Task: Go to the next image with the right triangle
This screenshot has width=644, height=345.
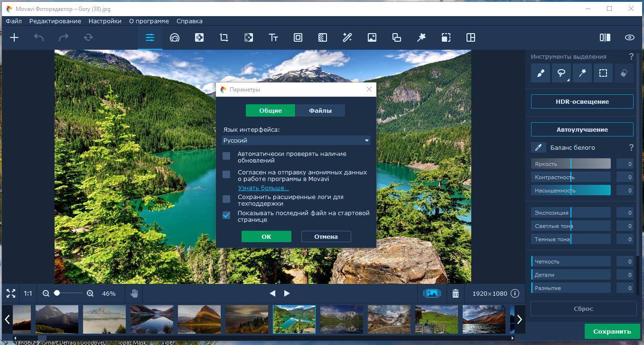Action: pyautogui.click(x=287, y=293)
